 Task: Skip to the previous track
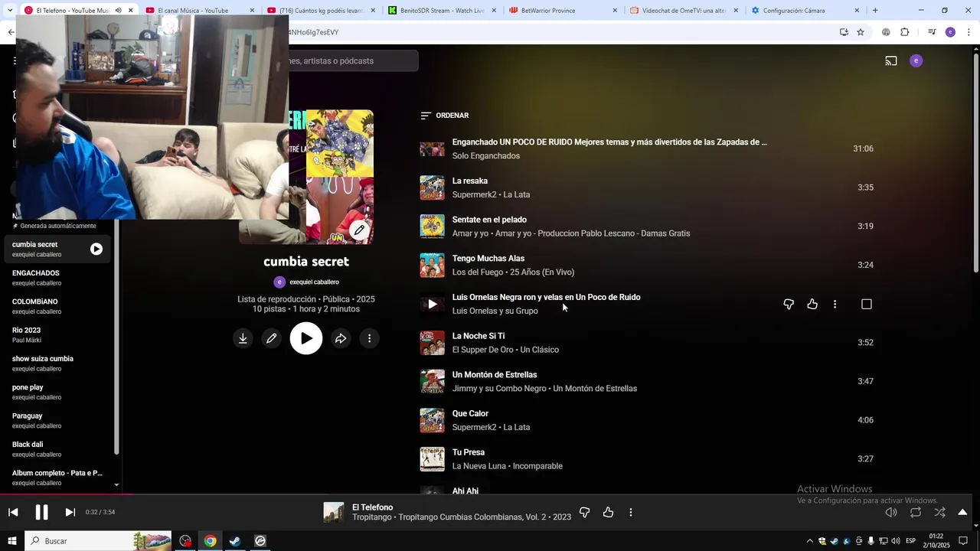pyautogui.click(x=13, y=512)
